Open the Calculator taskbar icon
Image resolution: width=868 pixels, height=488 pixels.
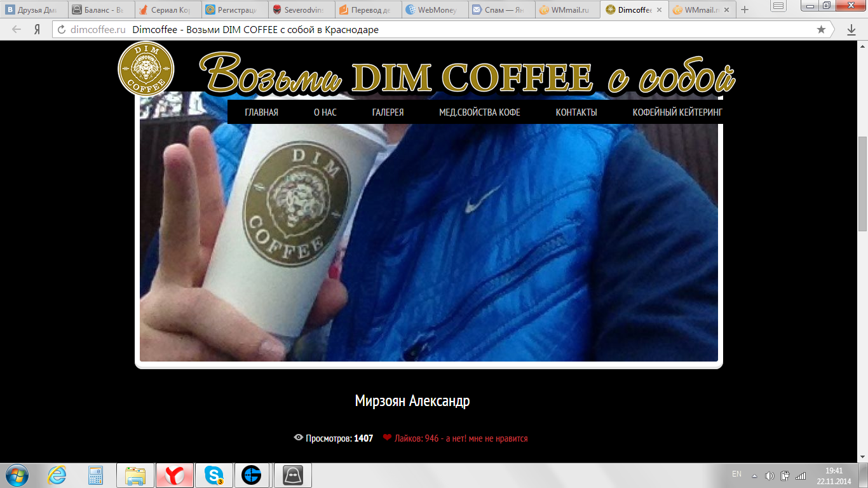[95, 475]
